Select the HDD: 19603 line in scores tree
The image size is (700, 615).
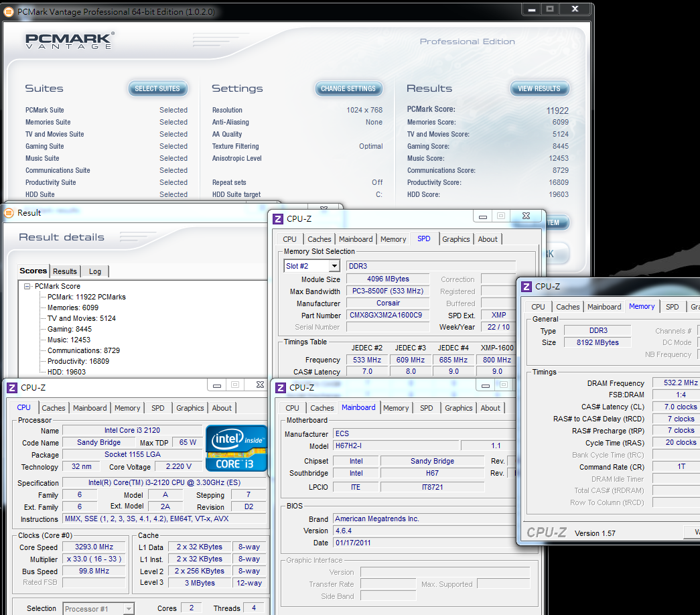click(x=66, y=372)
